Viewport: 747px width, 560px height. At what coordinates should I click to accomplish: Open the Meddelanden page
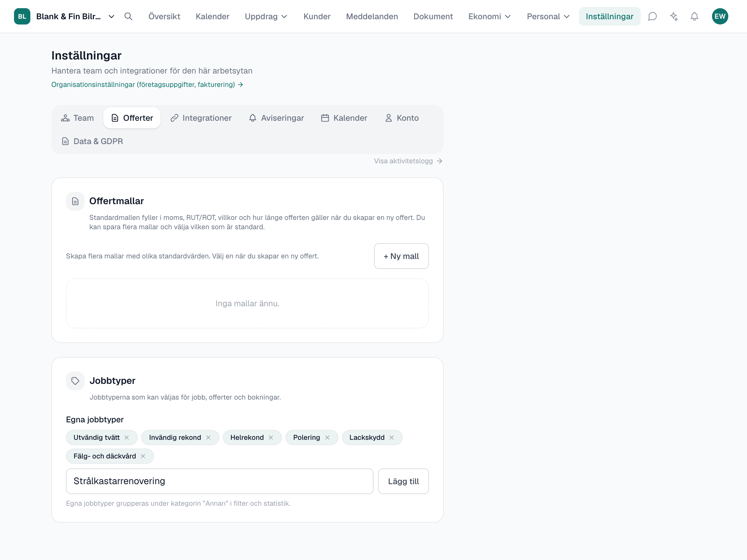pos(372,16)
